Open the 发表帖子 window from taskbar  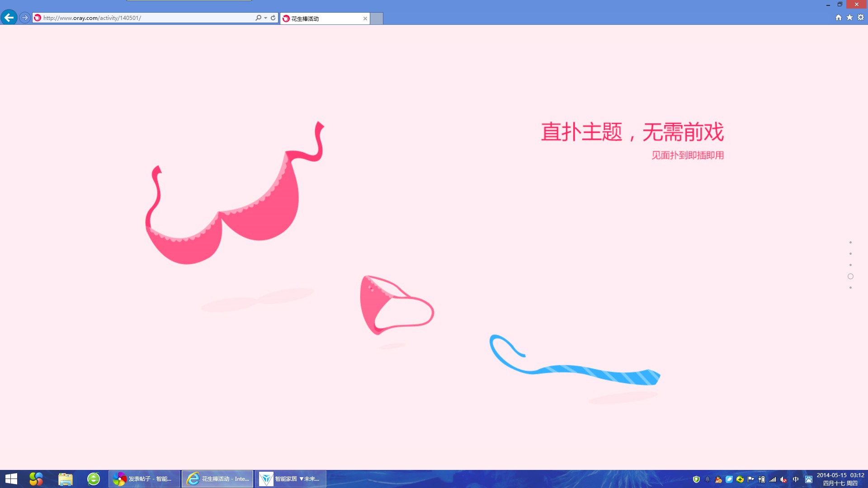click(x=144, y=479)
